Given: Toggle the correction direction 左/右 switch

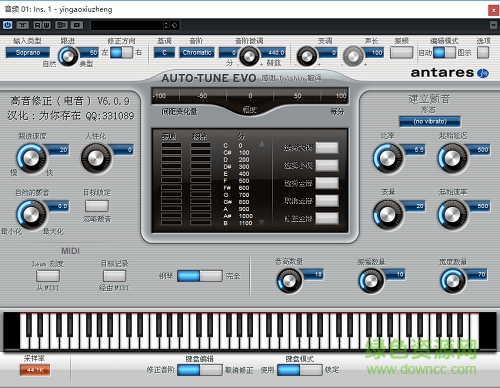Looking at the screenshot, I should click(x=121, y=53).
